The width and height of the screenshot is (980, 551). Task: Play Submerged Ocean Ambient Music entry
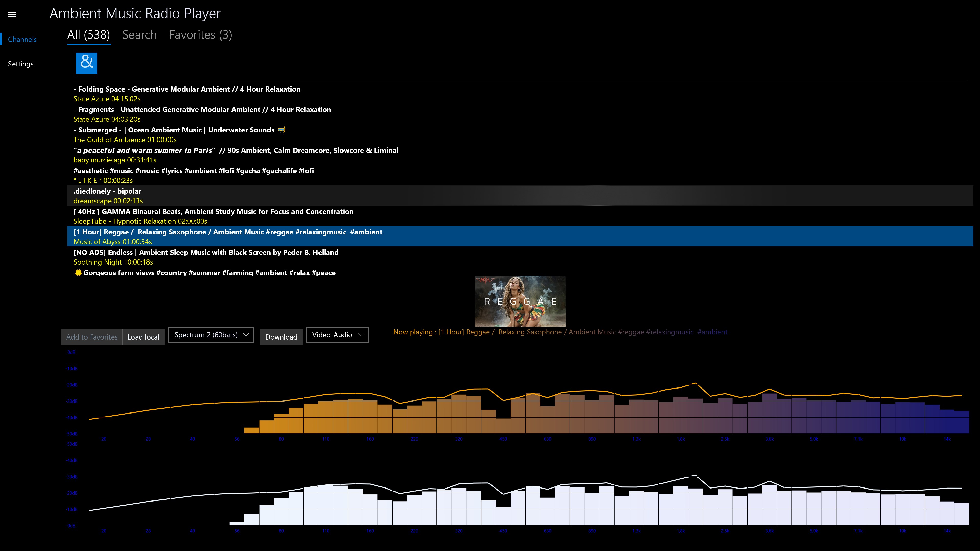pos(179,135)
